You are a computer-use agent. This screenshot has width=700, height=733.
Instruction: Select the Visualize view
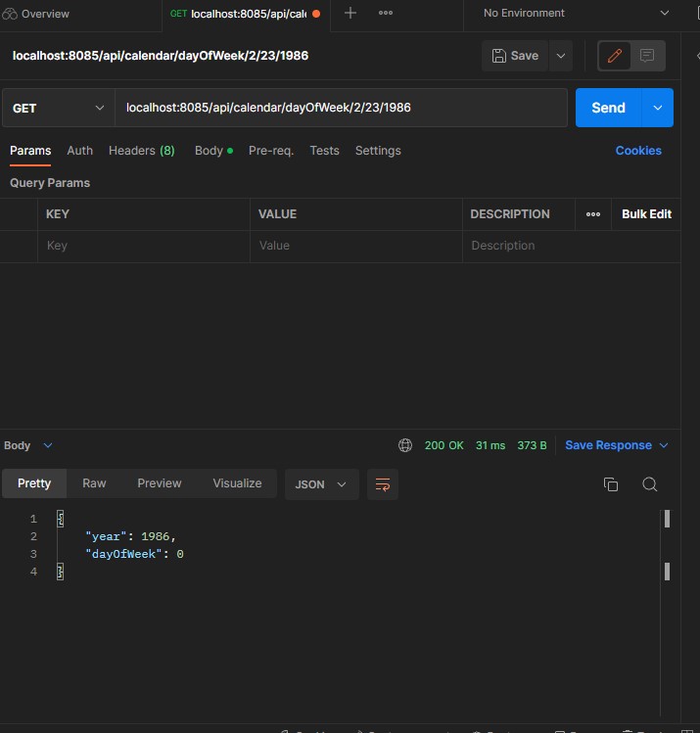[x=237, y=483]
